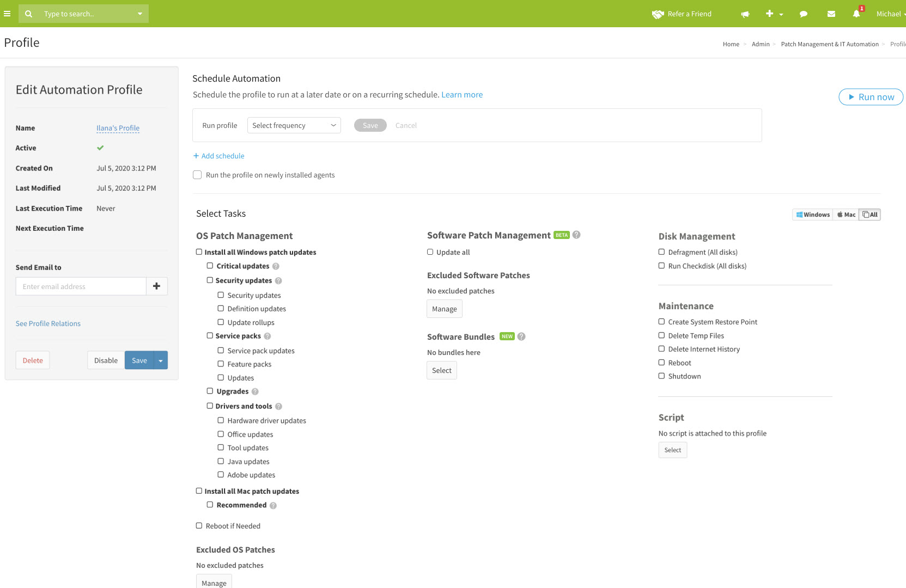Image resolution: width=906 pixels, height=588 pixels.
Task: Open the plus add-new menu
Action: [x=774, y=14]
